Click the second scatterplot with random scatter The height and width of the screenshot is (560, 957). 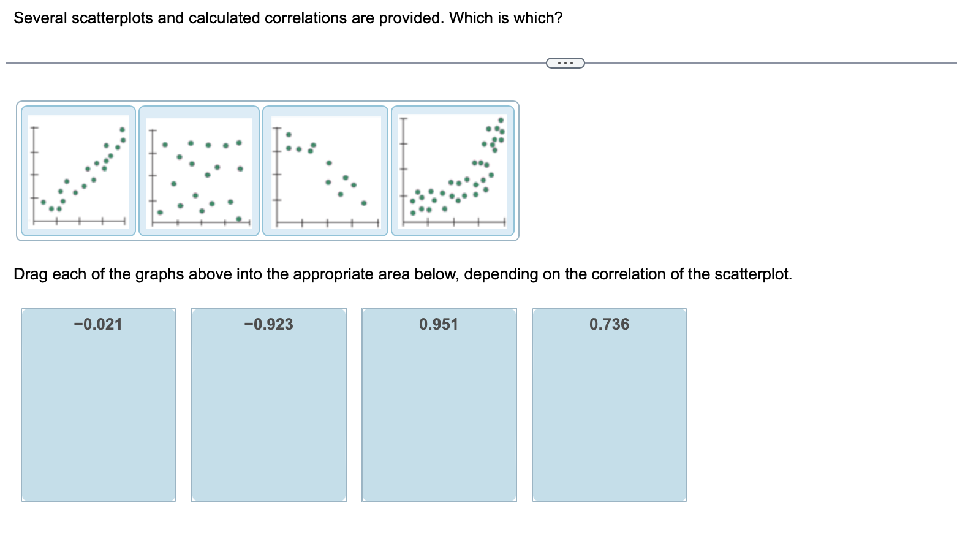(x=199, y=170)
